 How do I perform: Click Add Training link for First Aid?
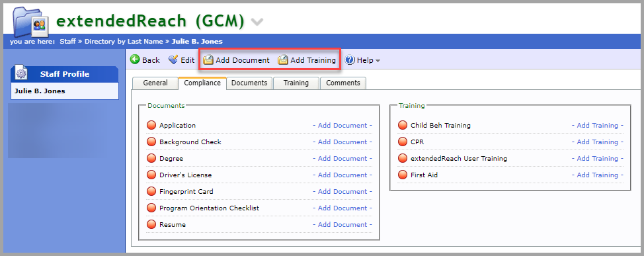point(598,175)
